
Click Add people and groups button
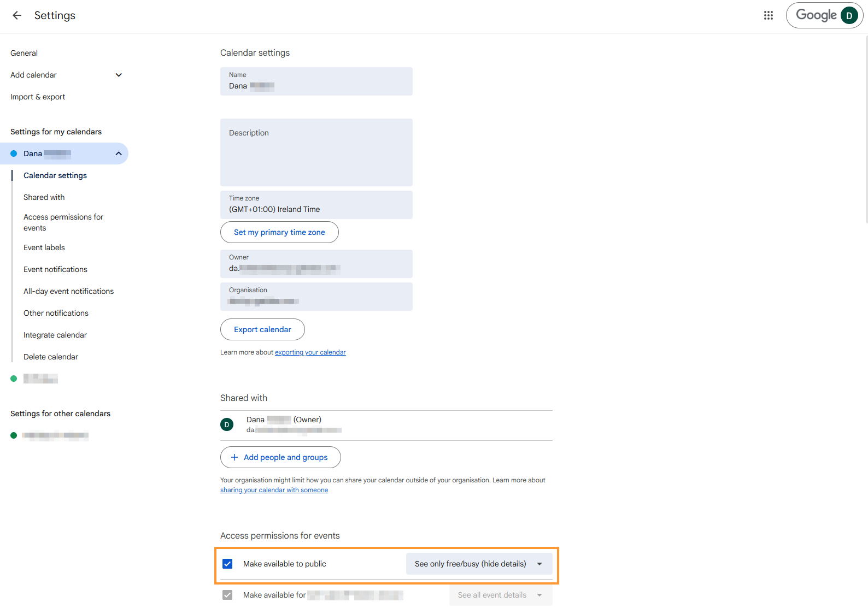pos(280,457)
